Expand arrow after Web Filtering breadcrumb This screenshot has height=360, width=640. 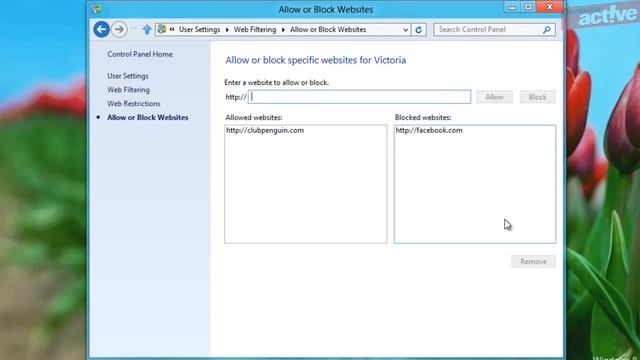283,29
